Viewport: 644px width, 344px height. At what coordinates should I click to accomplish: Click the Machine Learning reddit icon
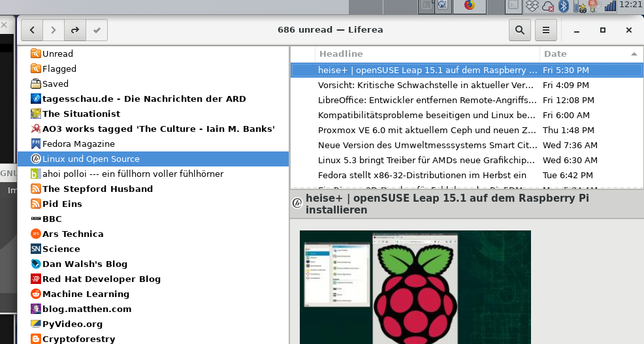pyautogui.click(x=36, y=294)
